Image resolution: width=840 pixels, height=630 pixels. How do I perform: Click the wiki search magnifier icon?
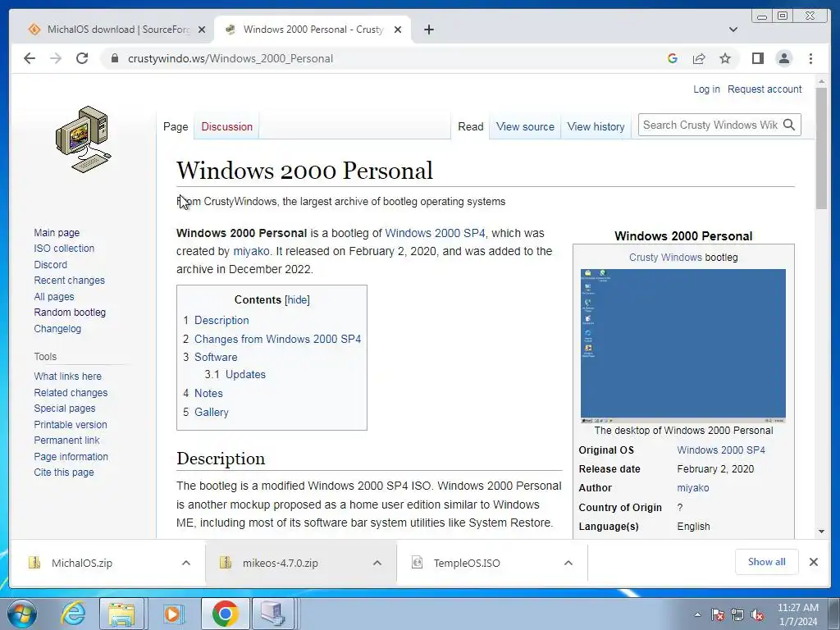[x=788, y=125]
